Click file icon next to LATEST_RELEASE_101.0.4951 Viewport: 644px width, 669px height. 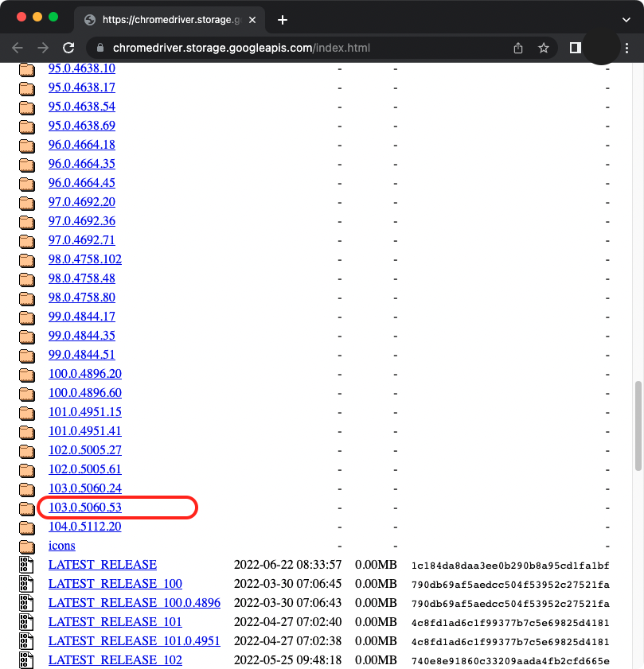pyautogui.click(x=26, y=641)
